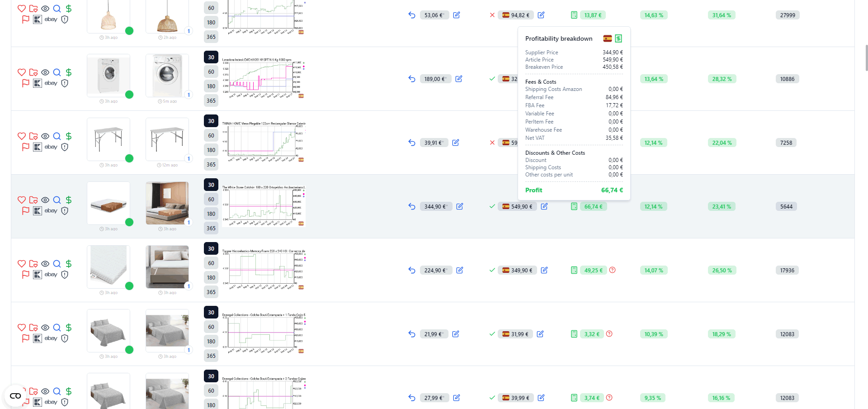
Task: Open the calculator breakdown next to 3,74 € profit
Action: (574, 398)
